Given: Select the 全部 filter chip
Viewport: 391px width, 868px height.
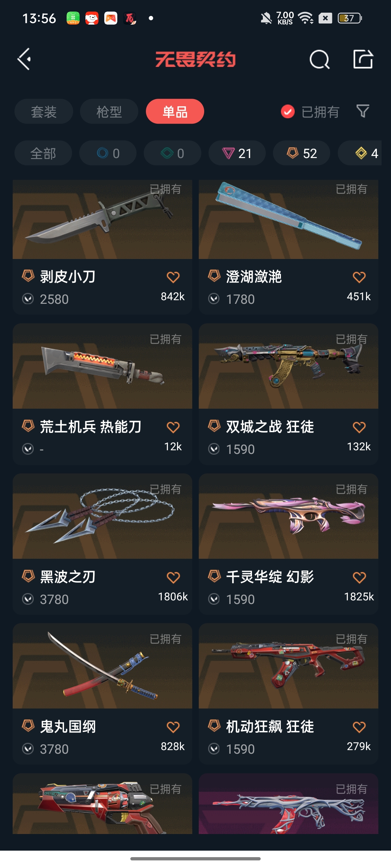Looking at the screenshot, I should click(x=43, y=153).
